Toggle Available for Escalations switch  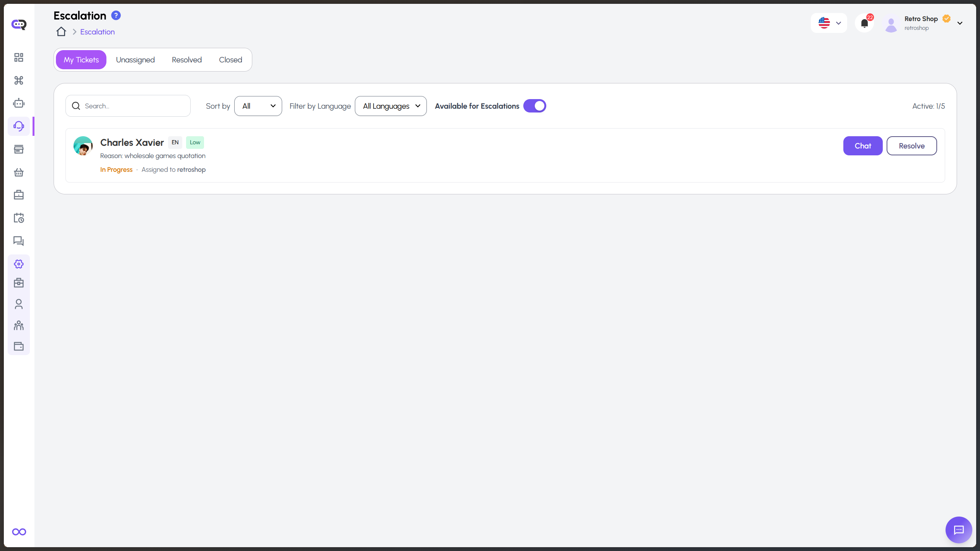pyautogui.click(x=535, y=106)
